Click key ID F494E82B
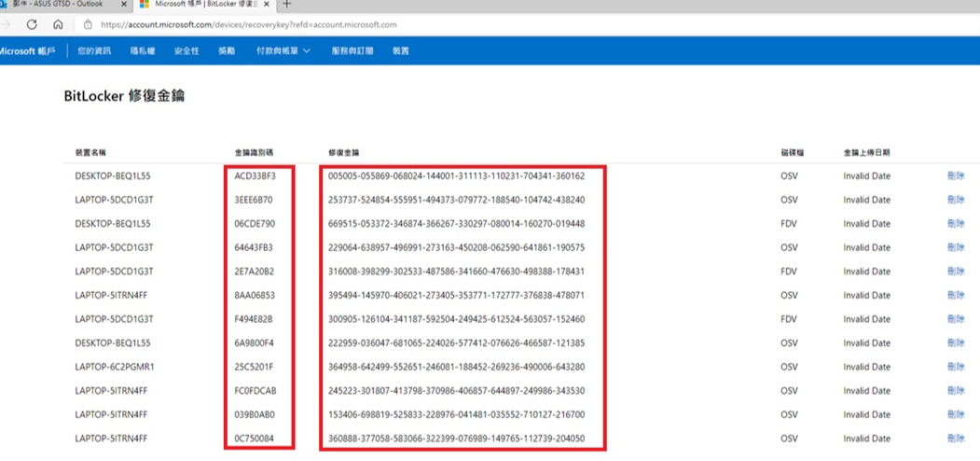 pos(254,319)
